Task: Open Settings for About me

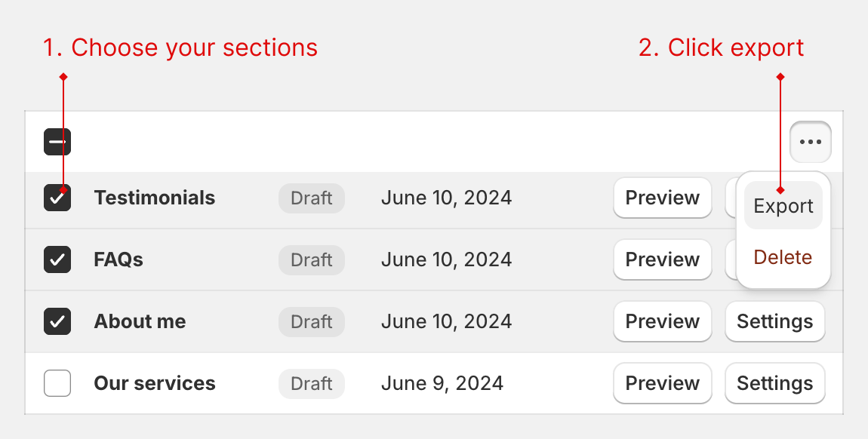Action: point(774,321)
